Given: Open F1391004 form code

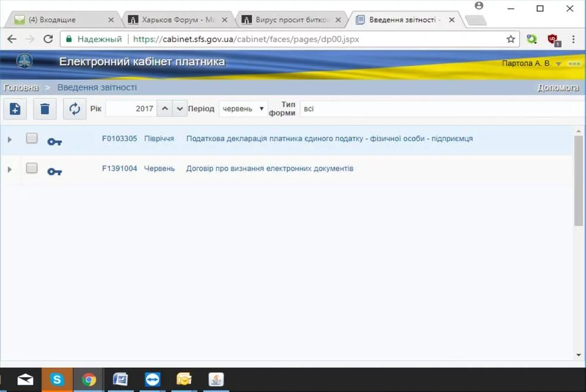Looking at the screenshot, I should pos(120,169).
